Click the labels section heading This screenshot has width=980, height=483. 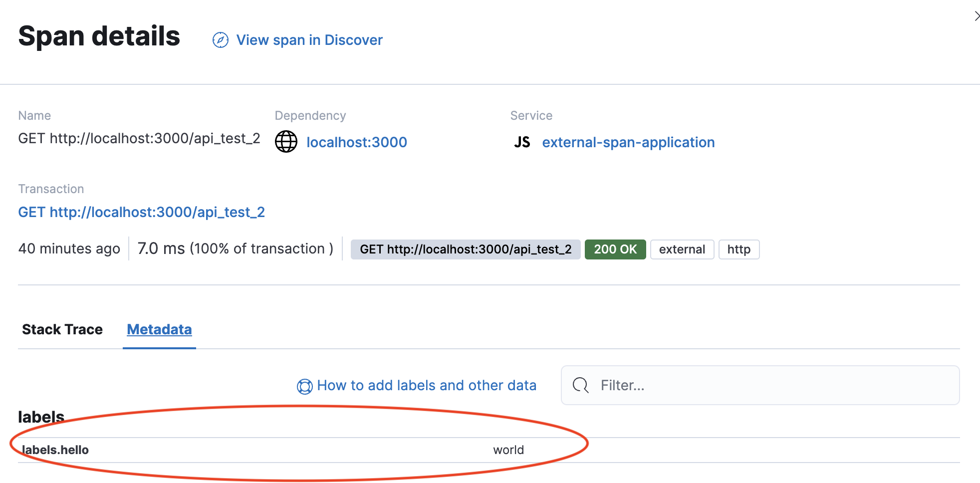point(41,417)
